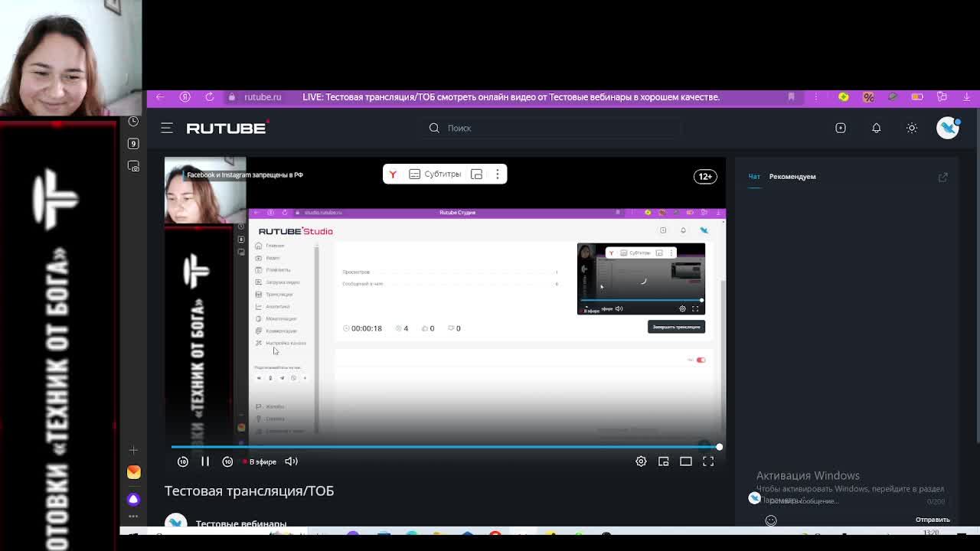Pop out the chat in new window
Screen dimensions: 980x551
[943, 177]
